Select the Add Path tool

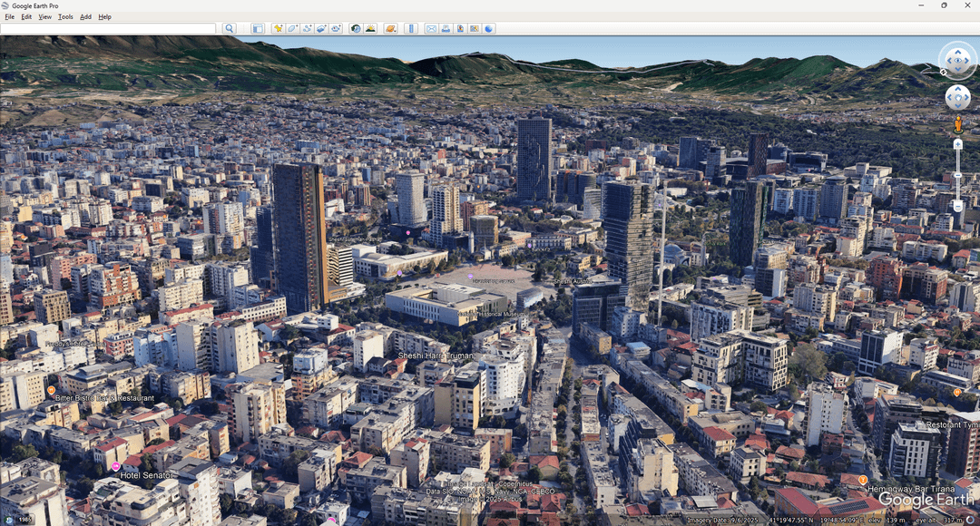click(308, 29)
